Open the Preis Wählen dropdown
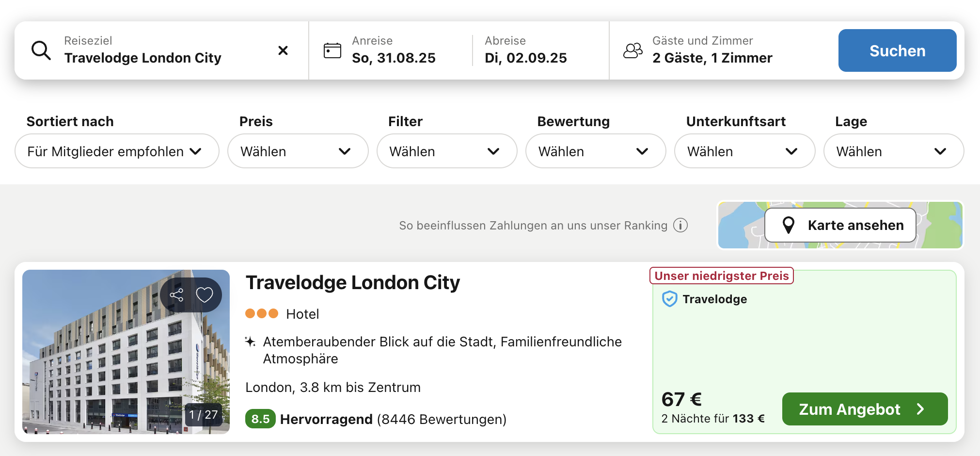Image resolution: width=980 pixels, height=456 pixels. [x=298, y=151]
